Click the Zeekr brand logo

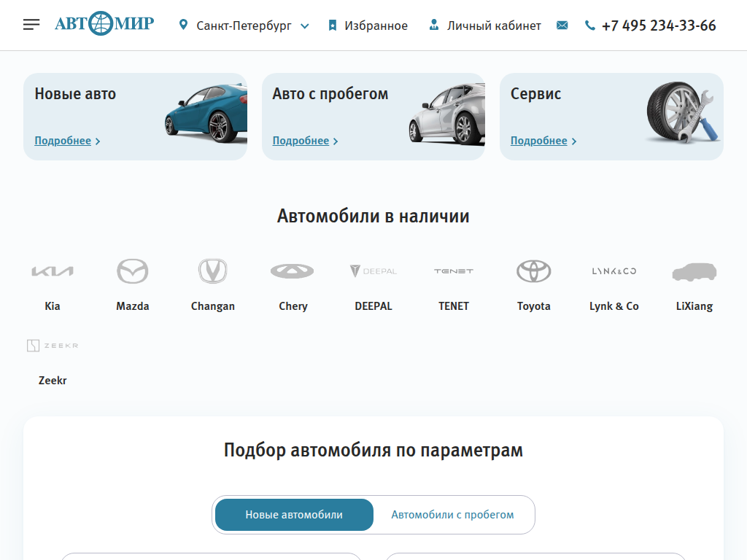pos(52,345)
